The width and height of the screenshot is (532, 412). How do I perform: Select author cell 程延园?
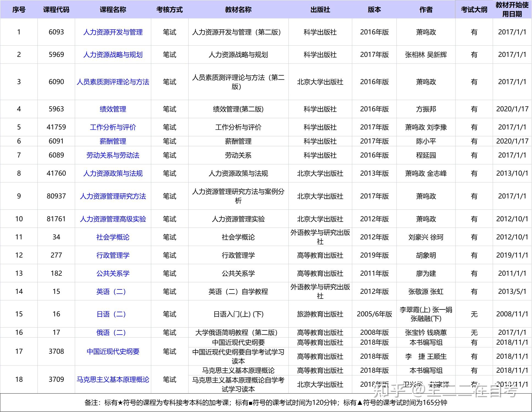(426, 155)
